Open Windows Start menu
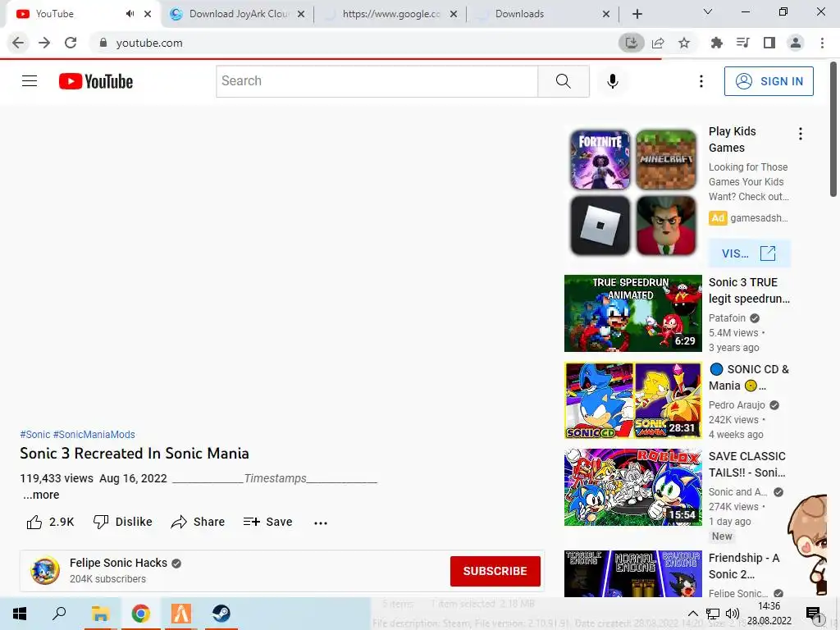840x630 pixels. coord(20,614)
